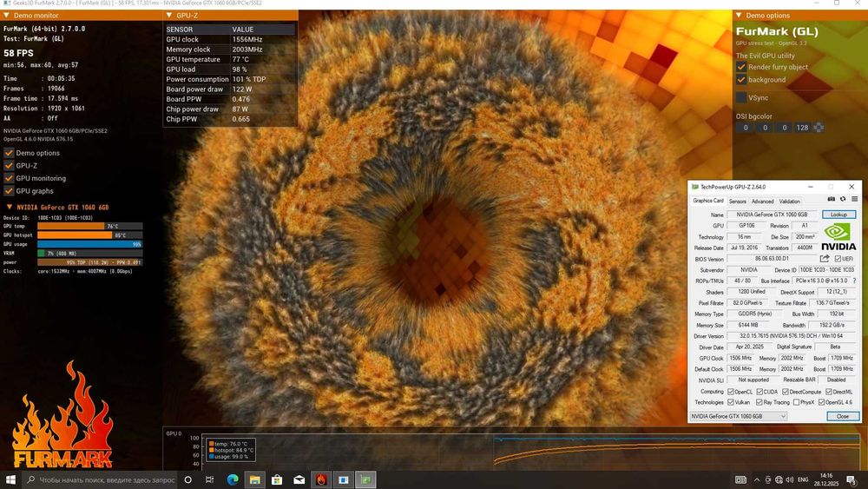This screenshot has width=868, height=489.
Task: Open Microsoft Store from taskbar
Action: (277, 479)
